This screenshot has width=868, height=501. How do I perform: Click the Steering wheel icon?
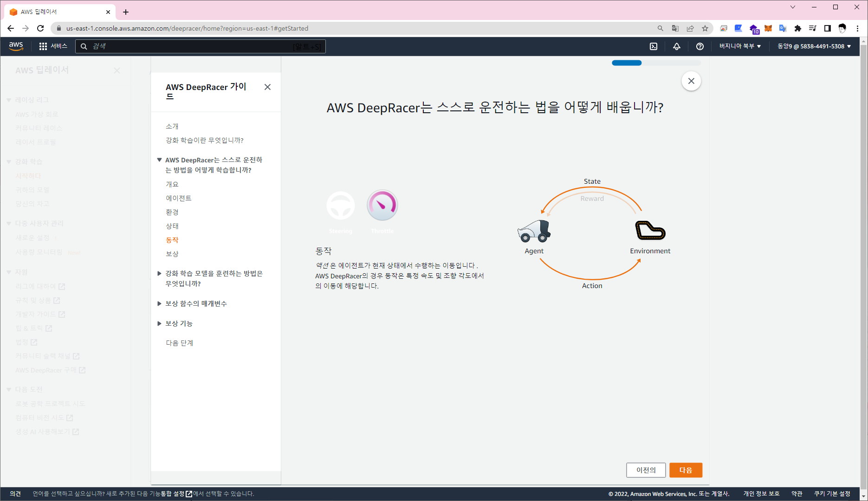tap(341, 205)
